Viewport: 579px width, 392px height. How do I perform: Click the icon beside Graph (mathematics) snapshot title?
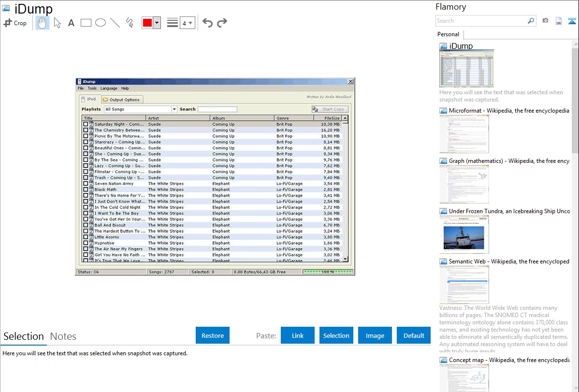444,161
